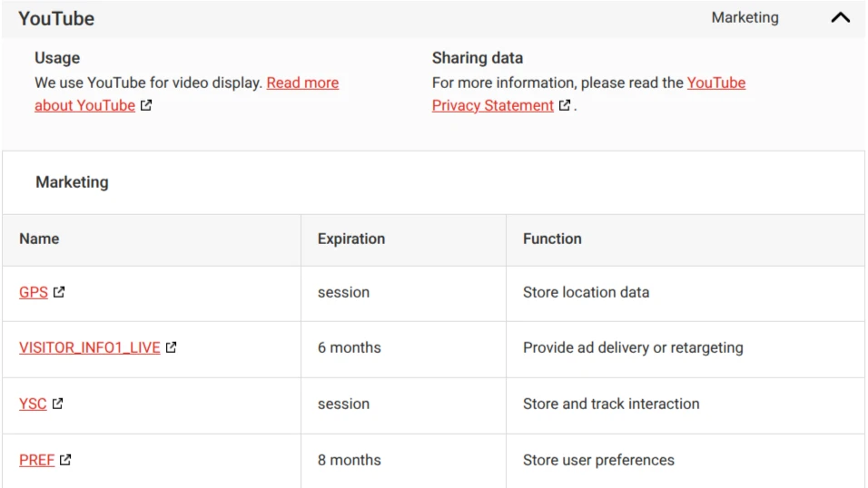Screen dimensions: 868x488
Task: Open the VISITOR_INFO1_LIVE cookie link
Action: coord(90,347)
